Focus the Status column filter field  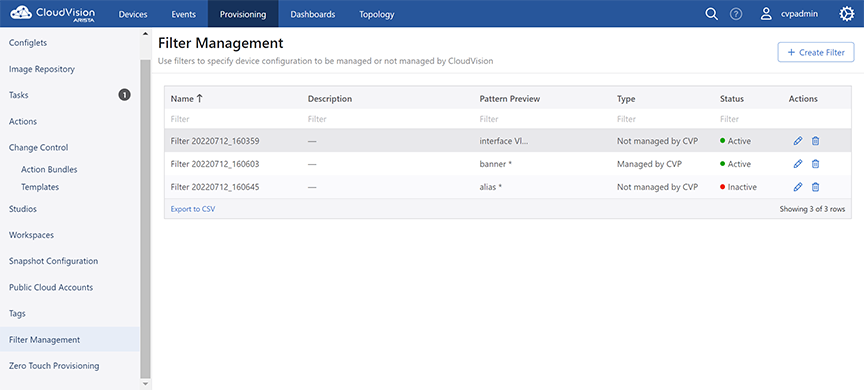point(749,119)
